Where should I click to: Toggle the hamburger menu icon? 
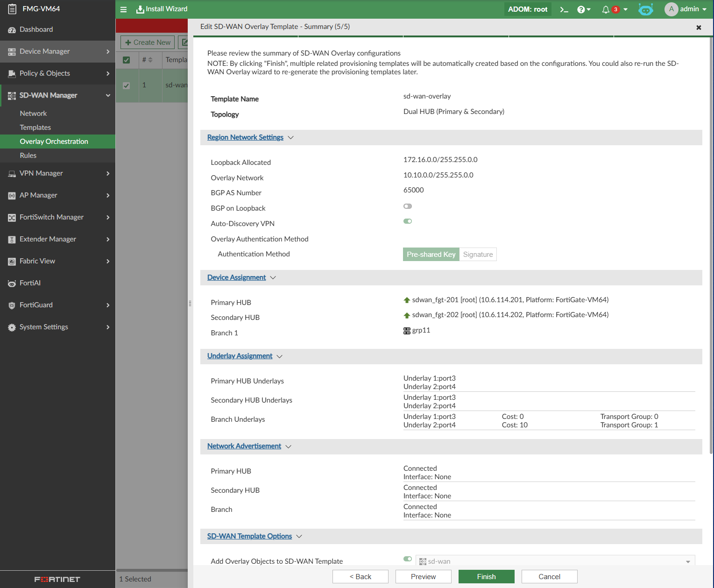[x=124, y=9]
